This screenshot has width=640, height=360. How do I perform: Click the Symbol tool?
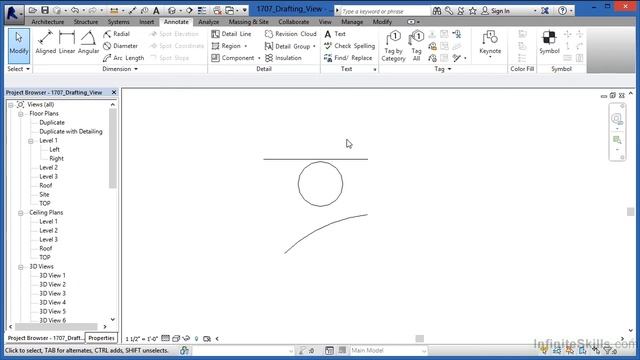click(549, 43)
